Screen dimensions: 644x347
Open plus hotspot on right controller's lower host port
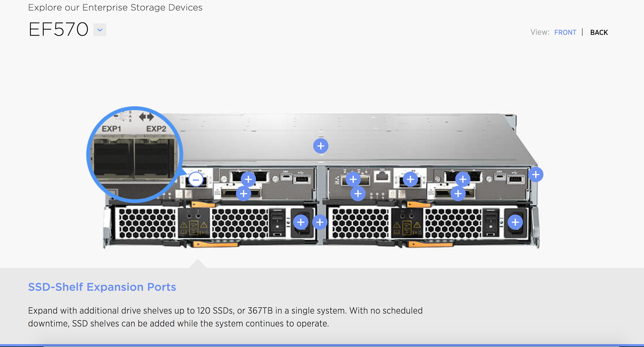[458, 193]
